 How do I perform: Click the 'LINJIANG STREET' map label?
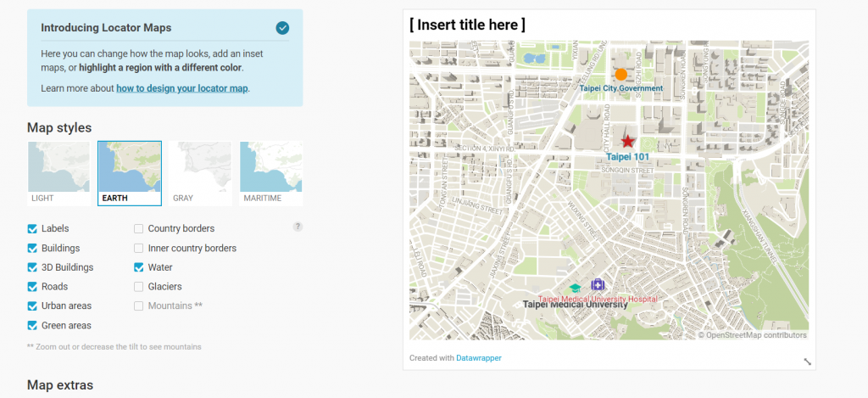click(x=477, y=205)
